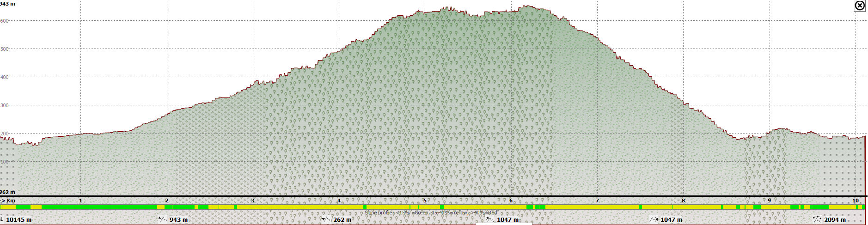Click the cumulative elevation icon beside 2094 m
This screenshot has width=868, height=225.
(817, 219)
